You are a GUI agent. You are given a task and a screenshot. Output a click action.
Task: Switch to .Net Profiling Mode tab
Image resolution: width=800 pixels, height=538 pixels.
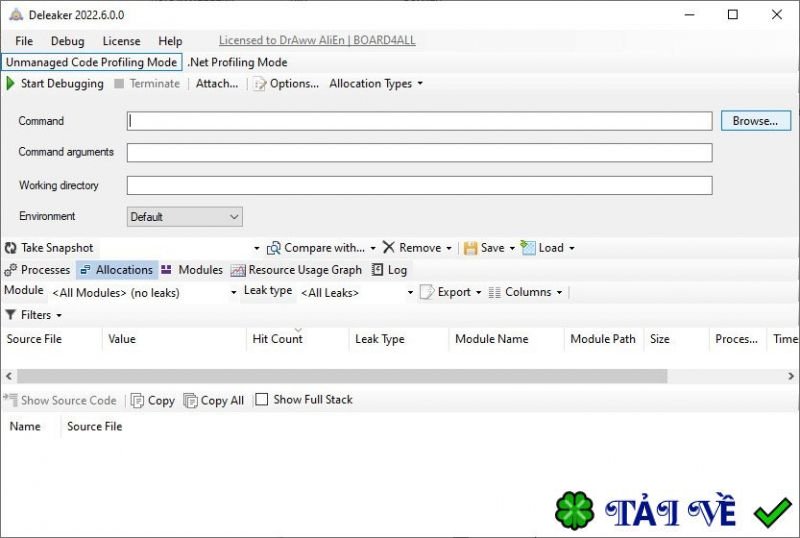coord(238,62)
